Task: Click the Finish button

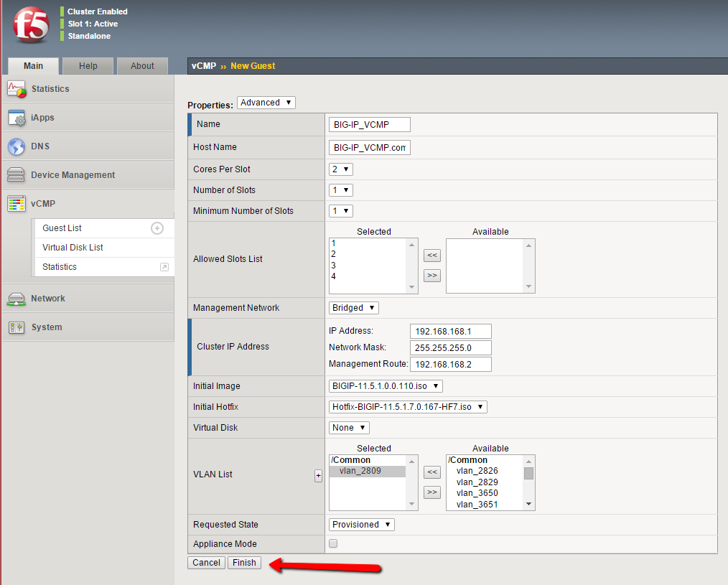Action: tap(244, 563)
